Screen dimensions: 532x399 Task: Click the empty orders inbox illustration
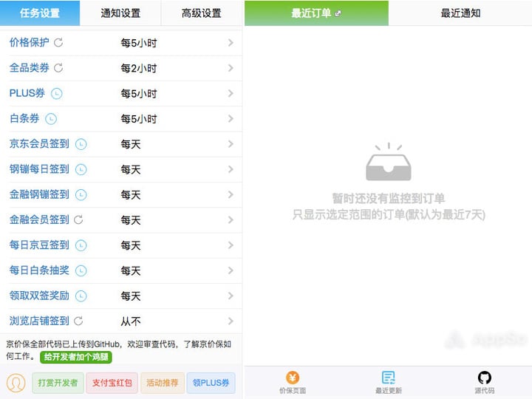pyautogui.click(x=389, y=162)
